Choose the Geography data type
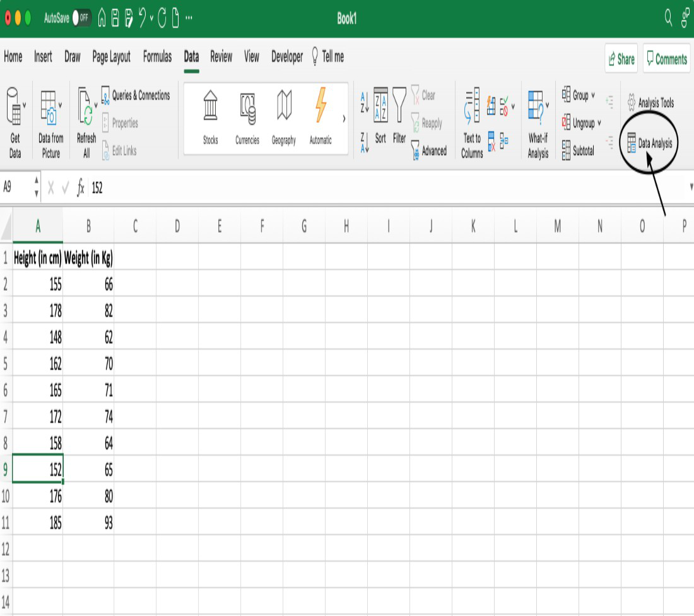The height and width of the screenshot is (616, 694). [284, 118]
